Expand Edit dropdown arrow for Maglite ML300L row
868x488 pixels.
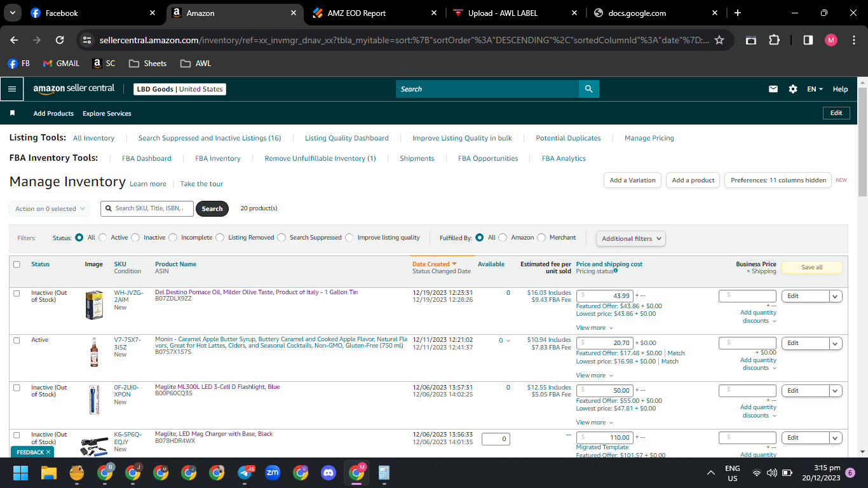836,391
